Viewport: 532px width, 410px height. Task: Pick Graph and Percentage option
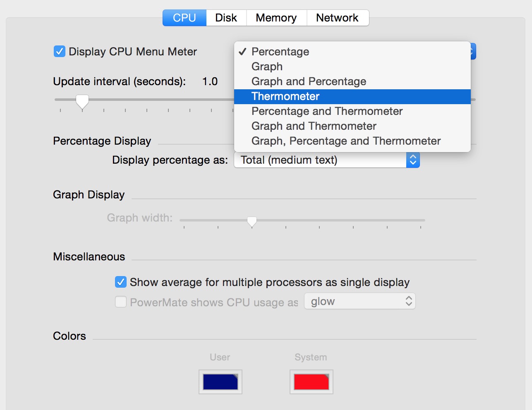(309, 81)
